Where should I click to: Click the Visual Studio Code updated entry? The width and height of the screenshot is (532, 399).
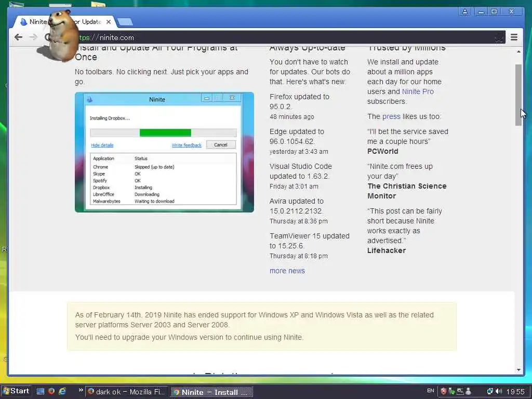pos(301,171)
